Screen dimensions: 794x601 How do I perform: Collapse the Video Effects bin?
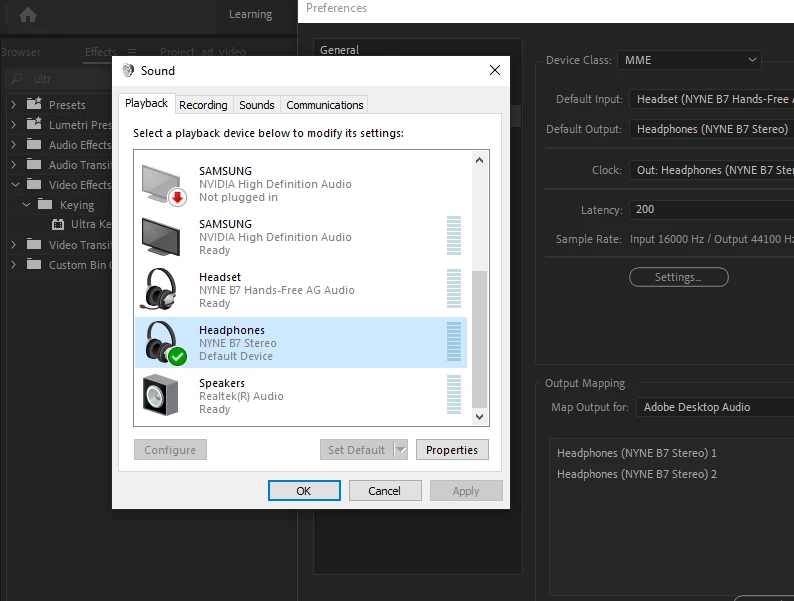(15, 185)
